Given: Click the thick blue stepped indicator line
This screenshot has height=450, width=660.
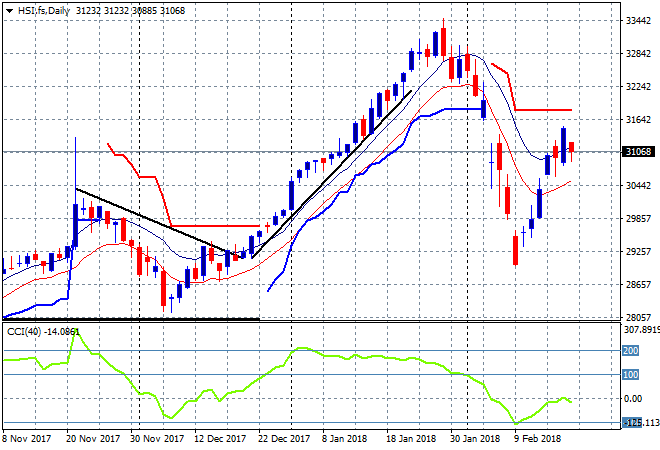Looking at the screenshot, I should (x=440, y=110).
